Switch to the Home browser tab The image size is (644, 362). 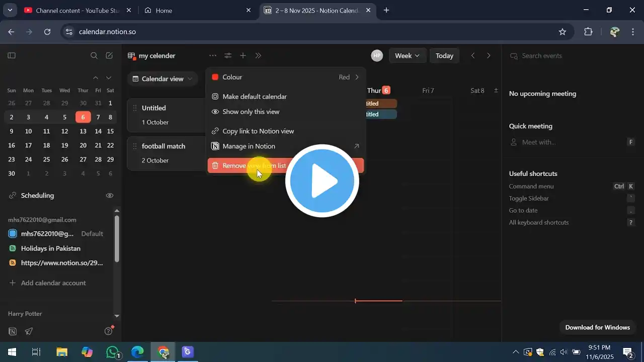pos(198,10)
